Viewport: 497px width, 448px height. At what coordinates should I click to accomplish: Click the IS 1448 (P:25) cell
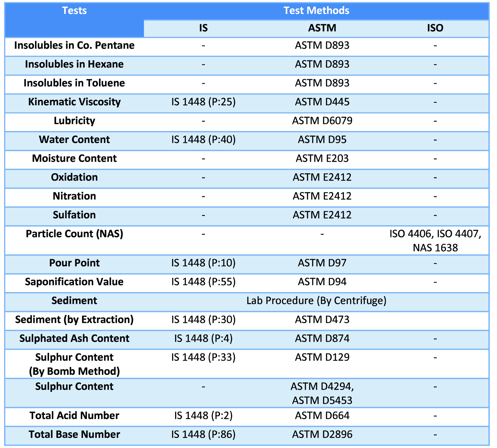pos(203,102)
